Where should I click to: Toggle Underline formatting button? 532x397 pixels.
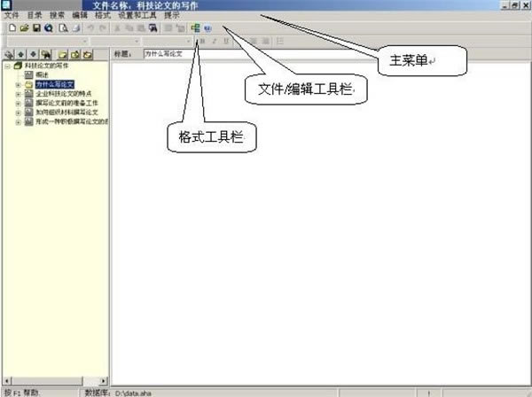(x=226, y=42)
